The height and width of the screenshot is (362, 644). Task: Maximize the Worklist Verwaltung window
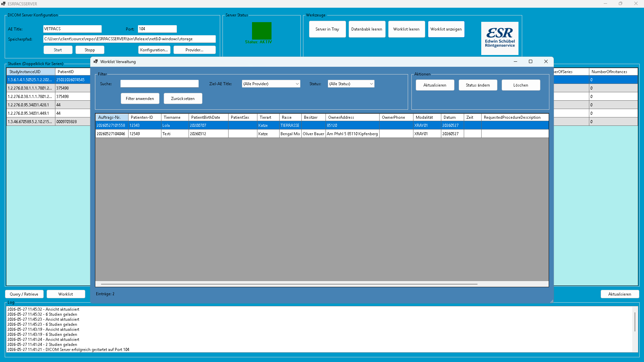531,61
